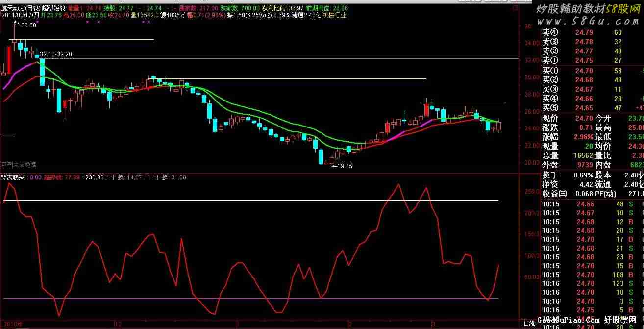Click the 36.50 high price marker
The width and height of the screenshot is (644, 329).
tap(28, 25)
